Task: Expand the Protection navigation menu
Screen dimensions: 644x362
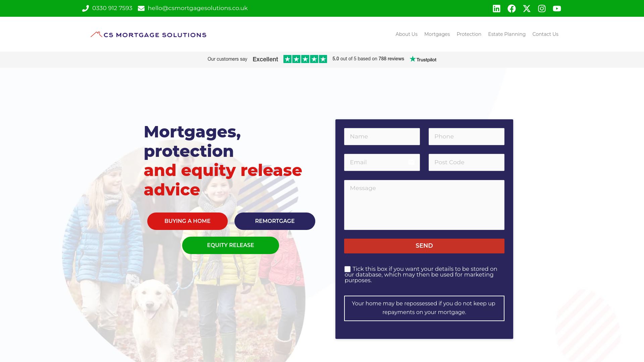Action: coord(469,34)
